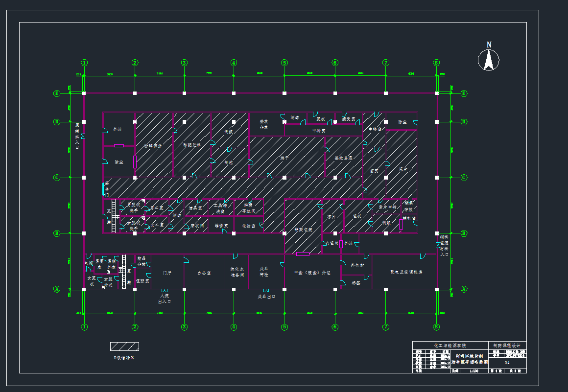
Task: Select the 配电及空调机房 room text
Action: coord(406,272)
